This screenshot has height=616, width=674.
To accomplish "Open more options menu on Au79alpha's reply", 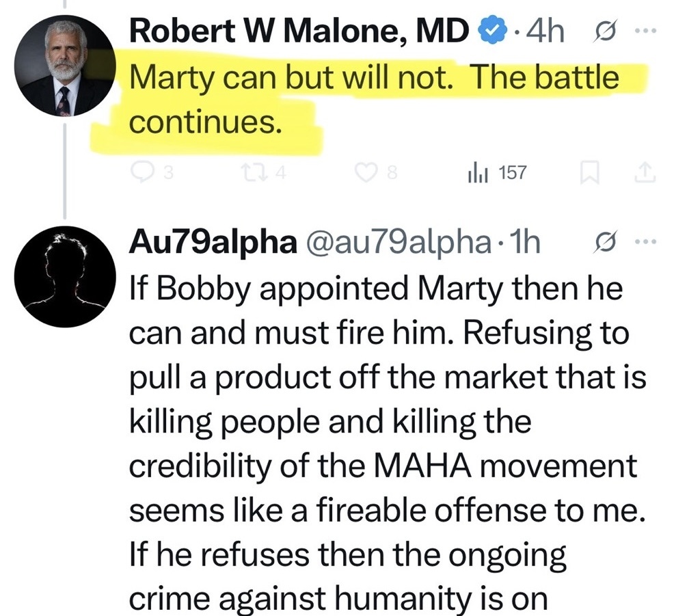I will tap(644, 244).
